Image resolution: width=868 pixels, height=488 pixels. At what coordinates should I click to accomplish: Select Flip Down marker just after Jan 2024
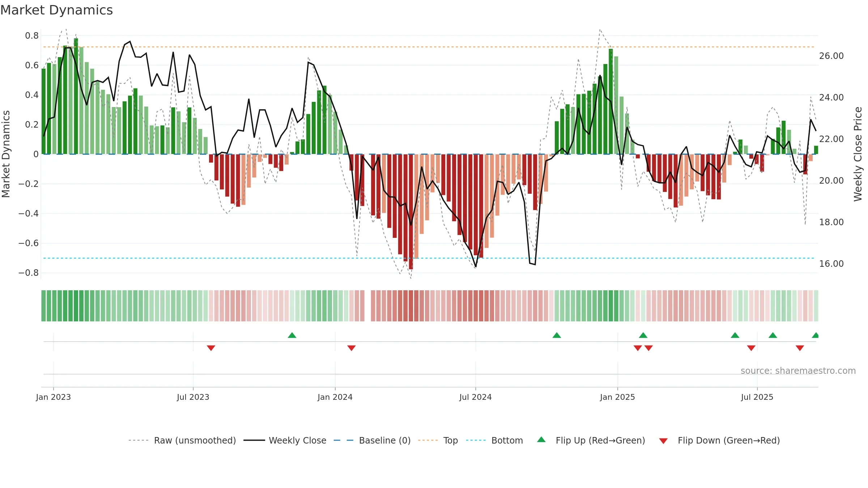pyautogui.click(x=351, y=348)
